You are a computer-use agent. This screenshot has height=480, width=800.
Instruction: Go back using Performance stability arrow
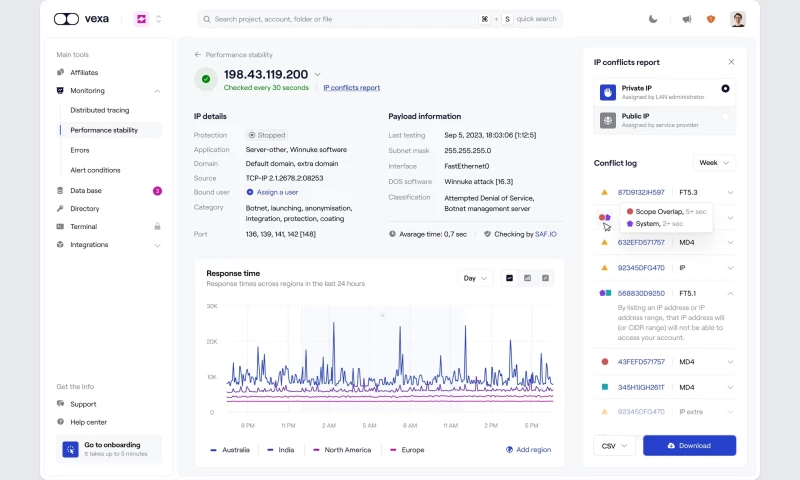198,55
